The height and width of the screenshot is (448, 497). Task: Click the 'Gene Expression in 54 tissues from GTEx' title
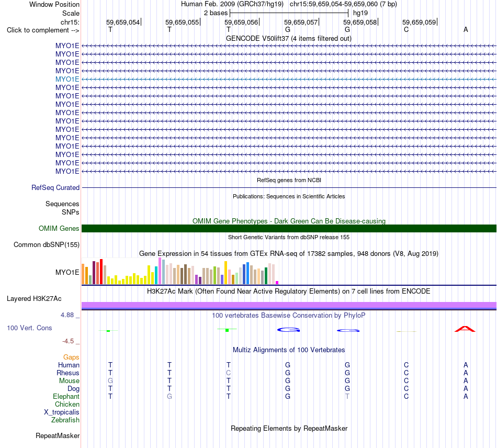(289, 254)
